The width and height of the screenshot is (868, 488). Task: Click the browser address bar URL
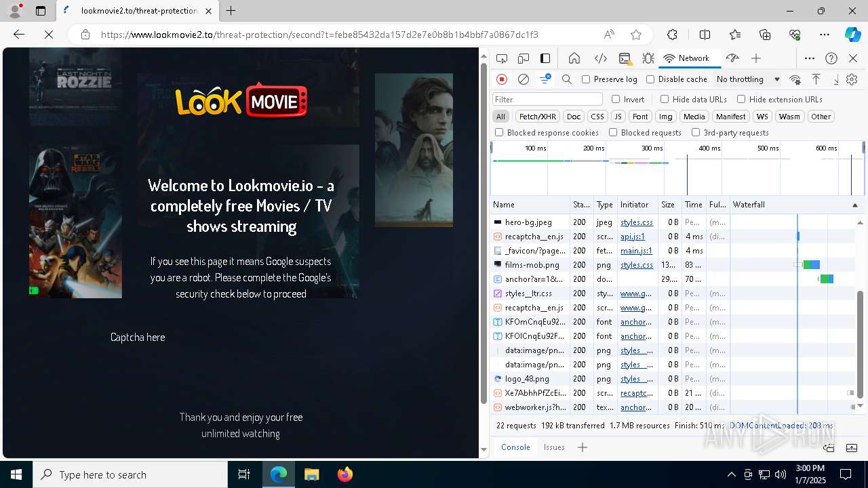click(x=319, y=35)
